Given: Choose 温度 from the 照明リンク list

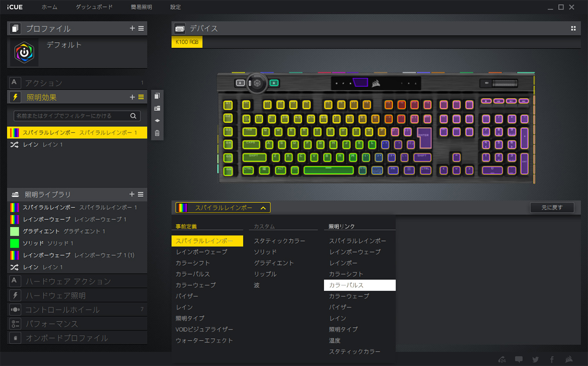Looking at the screenshot, I should (x=335, y=340).
